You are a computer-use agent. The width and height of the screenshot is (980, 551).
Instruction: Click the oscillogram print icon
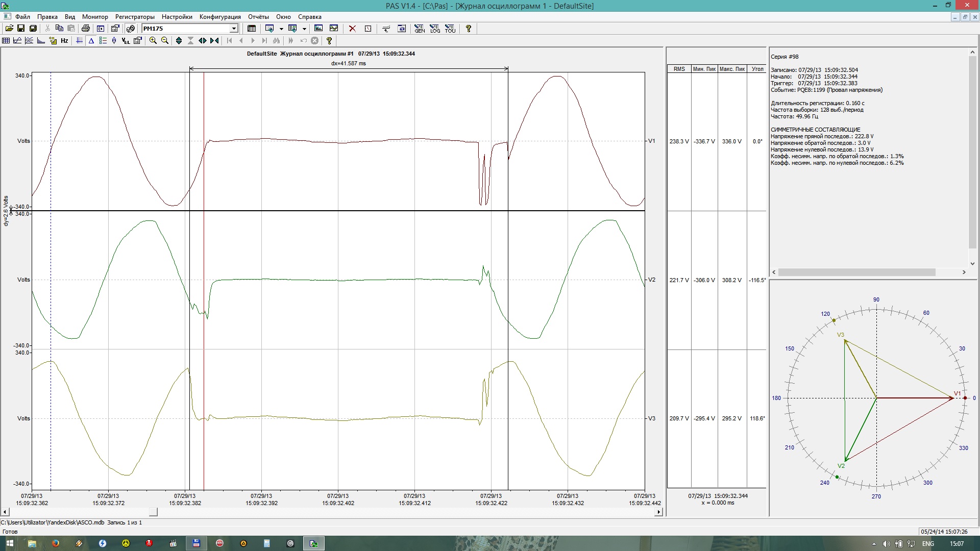[x=85, y=28]
